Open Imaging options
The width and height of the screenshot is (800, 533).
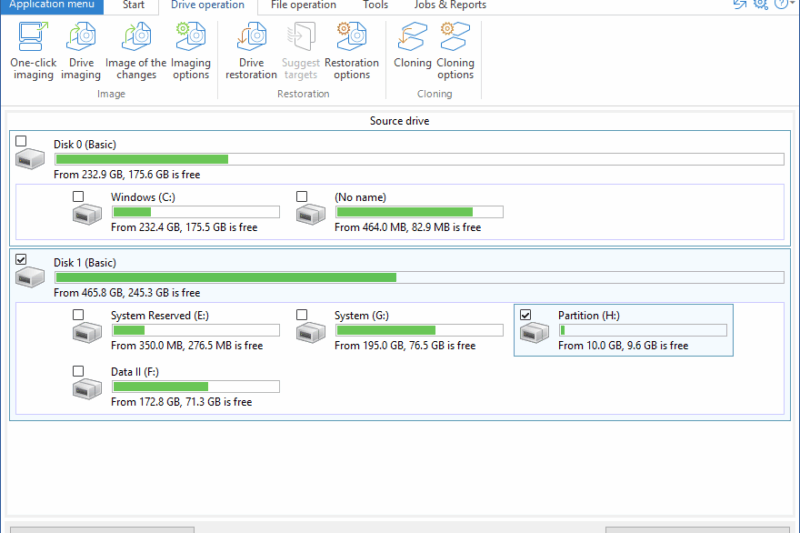pyautogui.click(x=191, y=51)
